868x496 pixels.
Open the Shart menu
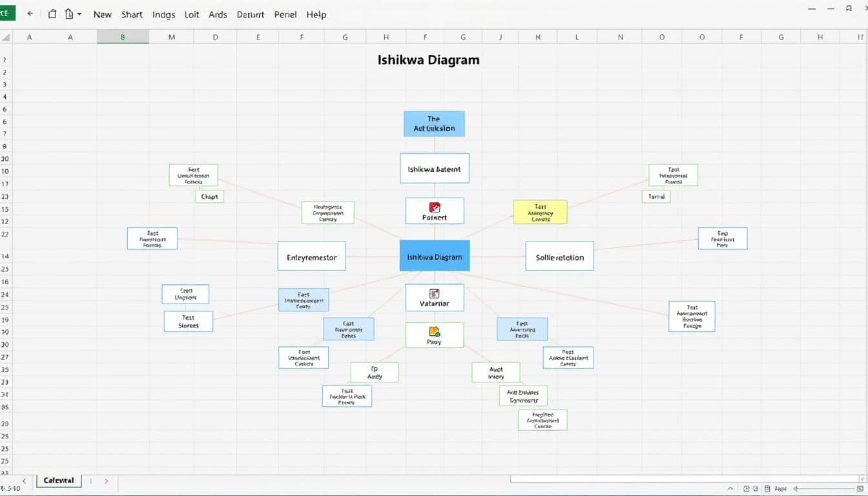pos(132,14)
